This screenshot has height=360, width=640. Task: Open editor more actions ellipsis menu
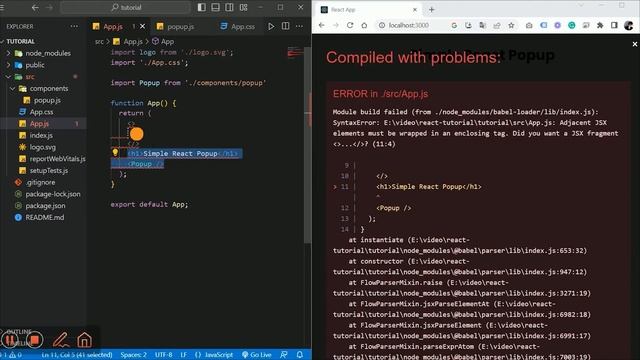tap(300, 26)
